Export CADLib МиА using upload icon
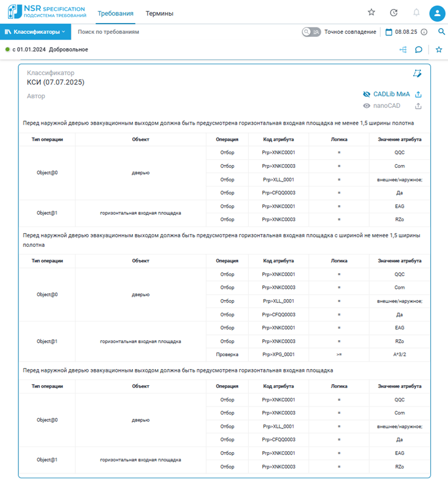Image resolution: width=448 pixels, height=480 pixels. click(x=419, y=94)
